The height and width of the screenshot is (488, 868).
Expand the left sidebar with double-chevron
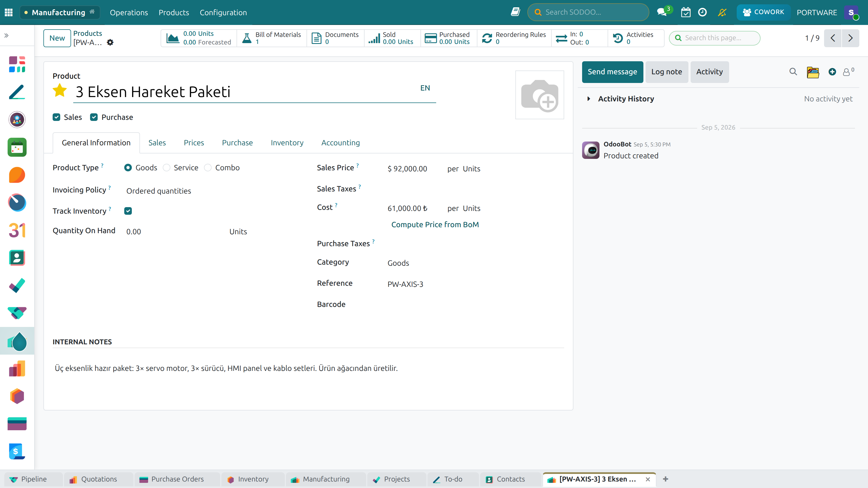(x=7, y=35)
